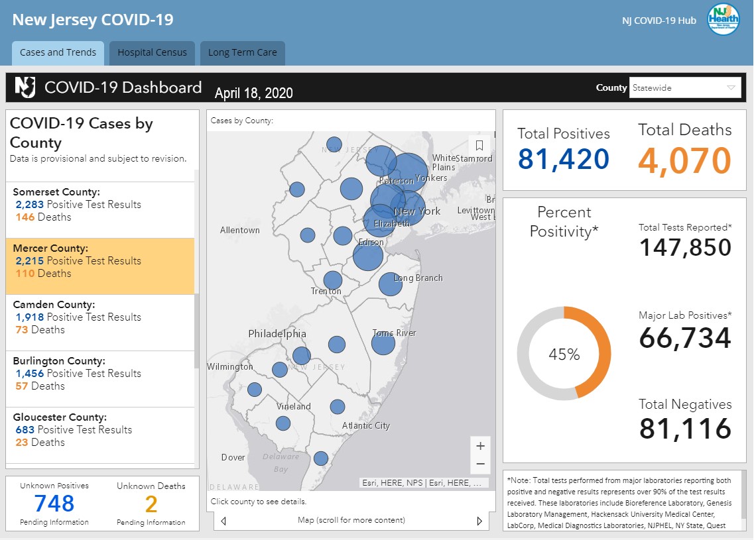Switch to the Hospital Census tab
The width and height of the screenshot is (756, 540).
tap(152, 52)
